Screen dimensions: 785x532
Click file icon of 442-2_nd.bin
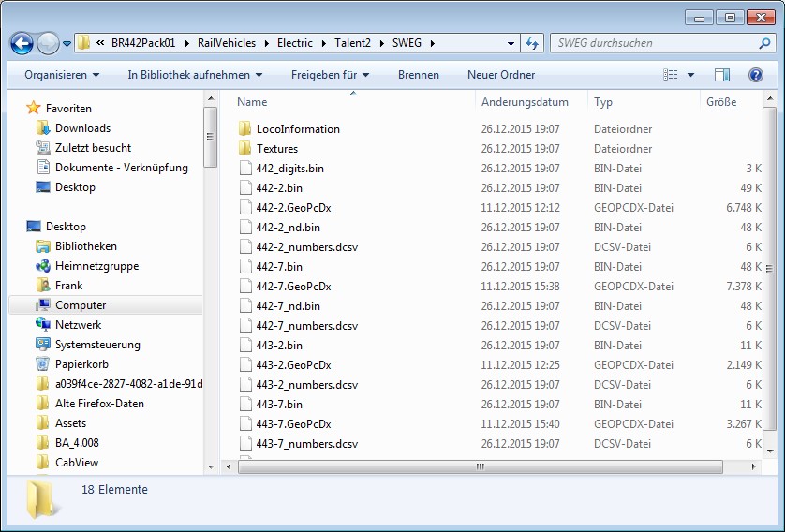[x=245, y=228]
